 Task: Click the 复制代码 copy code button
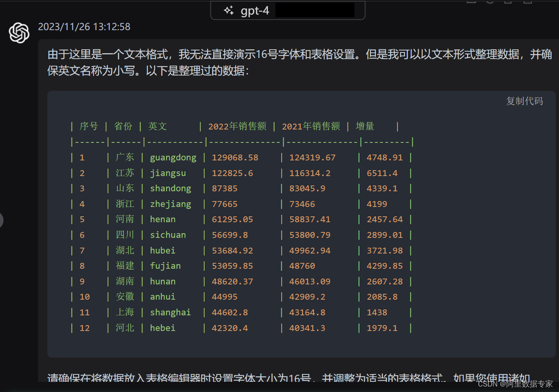[x=524, y=101]
